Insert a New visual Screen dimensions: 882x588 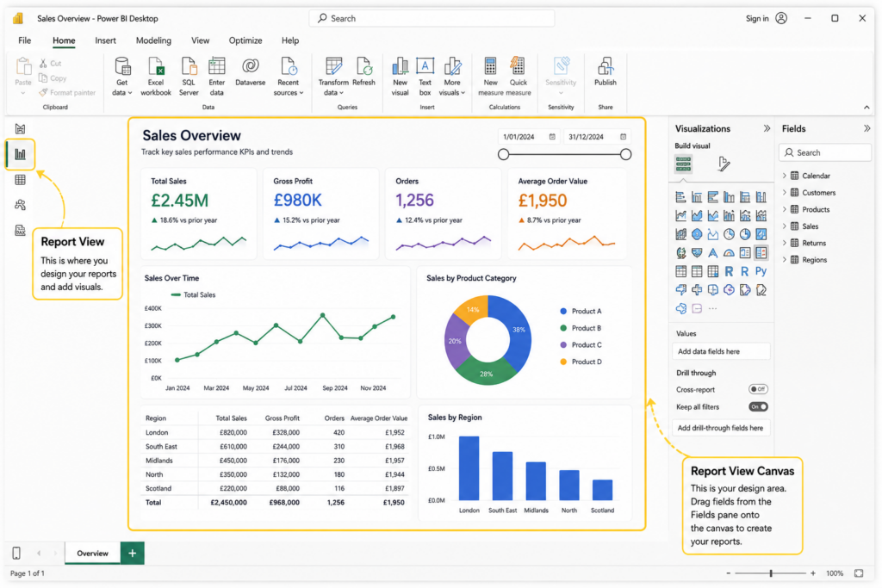[x=400, y=77]
